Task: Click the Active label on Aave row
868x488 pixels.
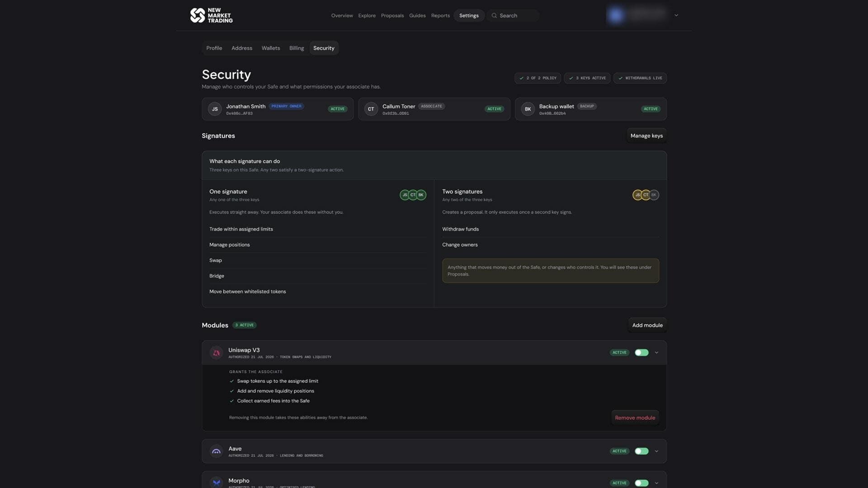Action: click(x=619, y=451)
